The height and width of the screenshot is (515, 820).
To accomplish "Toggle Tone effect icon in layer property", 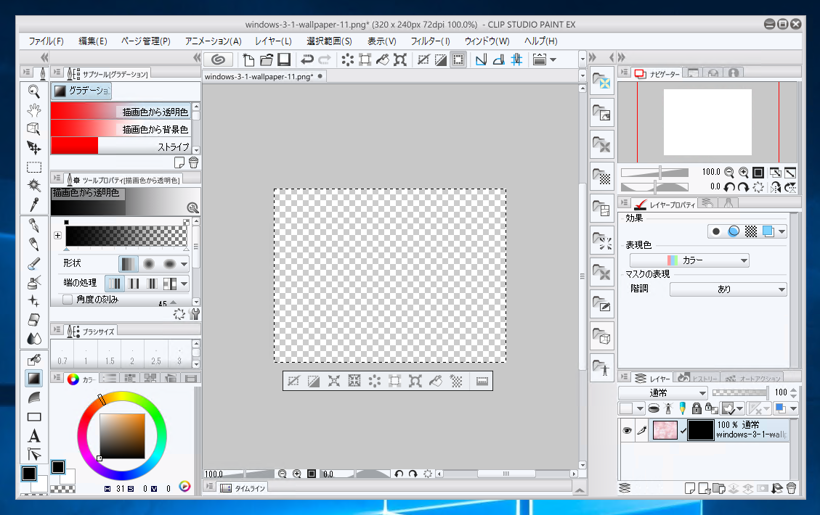I will (751, 231).
